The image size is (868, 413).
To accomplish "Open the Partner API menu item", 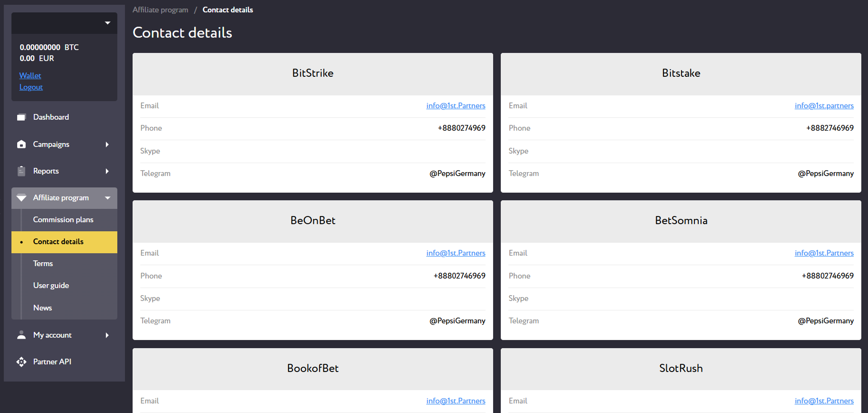I will point(64,362).
